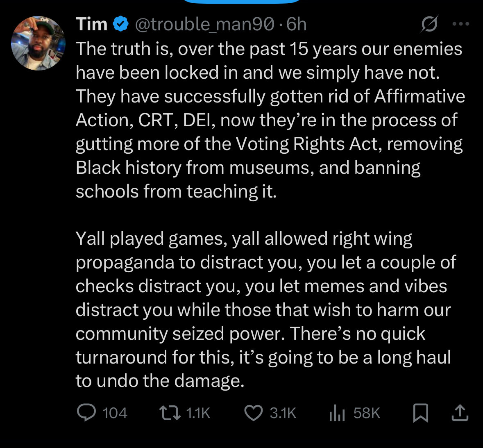Click the Grok explain icon

pyautogui.click(x=429, y=24)
